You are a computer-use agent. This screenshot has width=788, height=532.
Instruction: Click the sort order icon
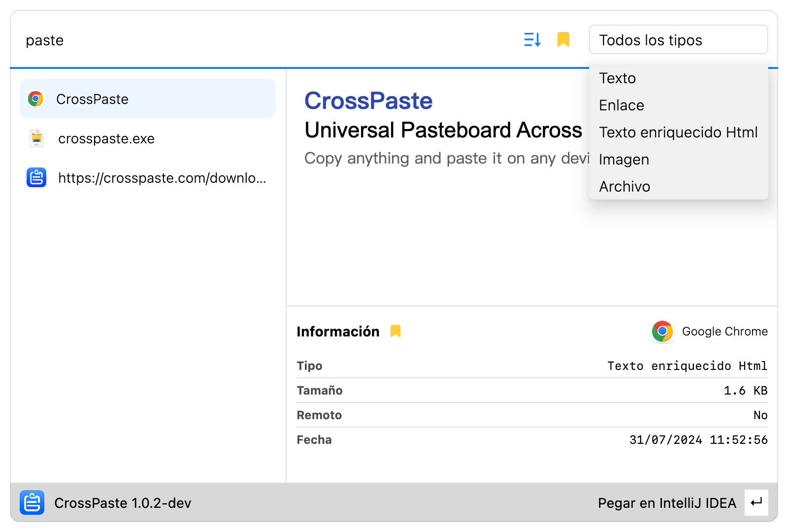click(532, 39)
